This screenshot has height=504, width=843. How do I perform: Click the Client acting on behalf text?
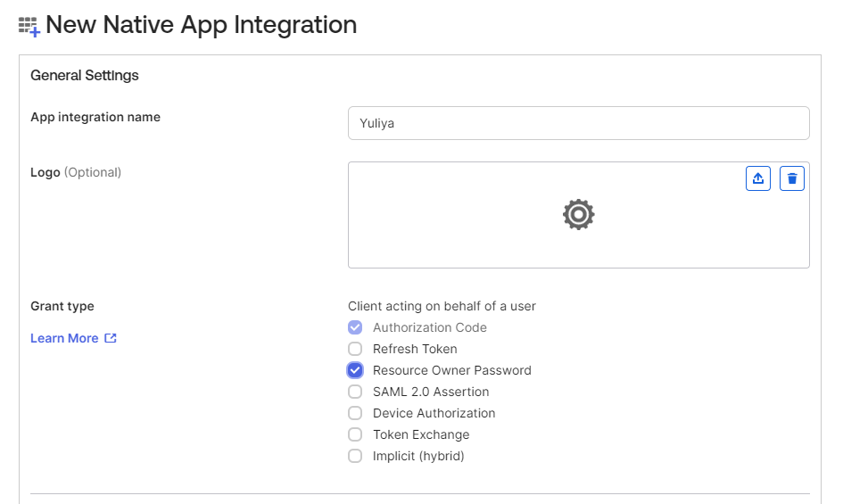point(442,306)
